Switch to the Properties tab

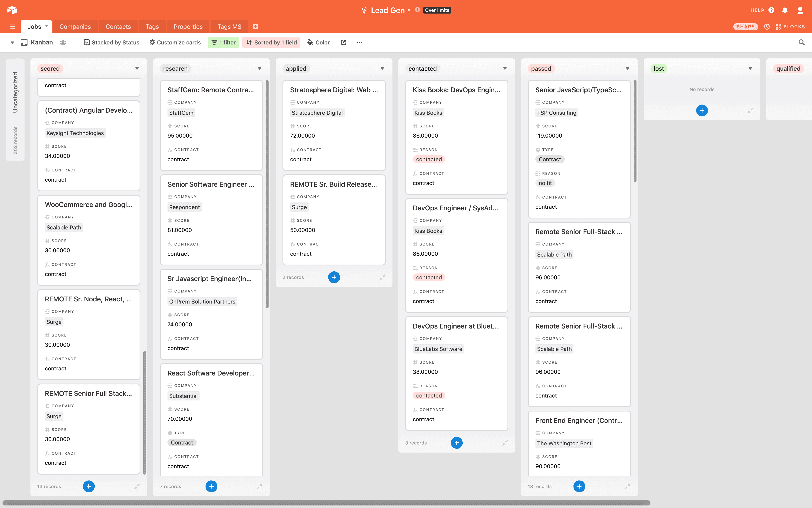[x=188, y=26]
